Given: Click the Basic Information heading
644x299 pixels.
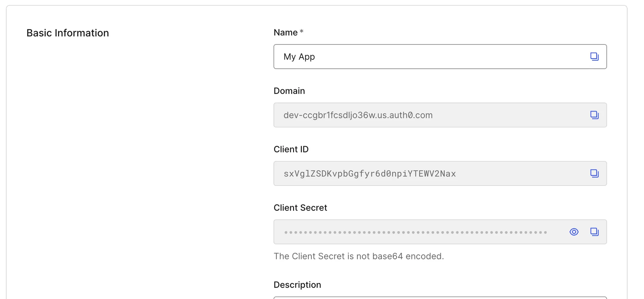Looking at the screenshot, I should point(68,33).
